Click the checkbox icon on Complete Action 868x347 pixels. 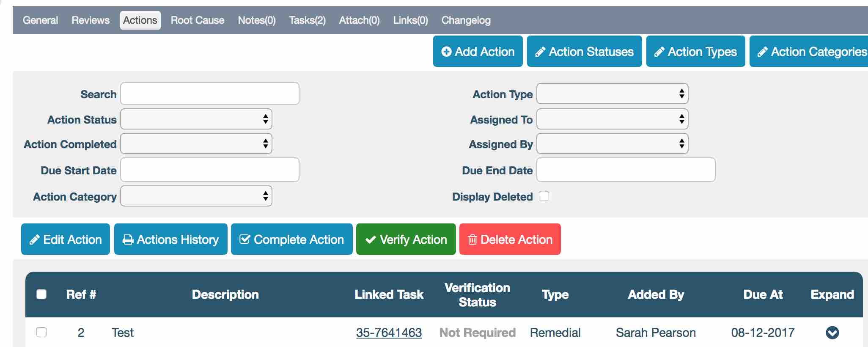coord(244,240)
